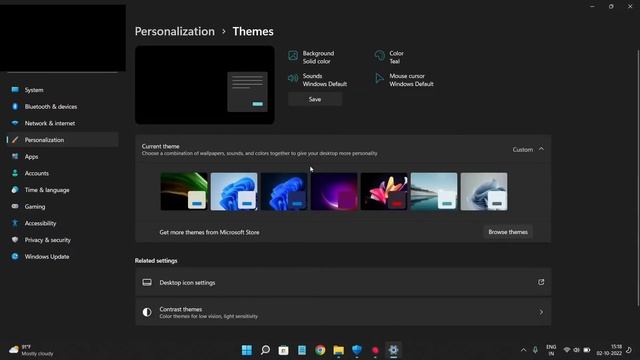Screen dimensions: 640x360
Task: Open the battery icon in system tray
Action: tap(587, 350)
